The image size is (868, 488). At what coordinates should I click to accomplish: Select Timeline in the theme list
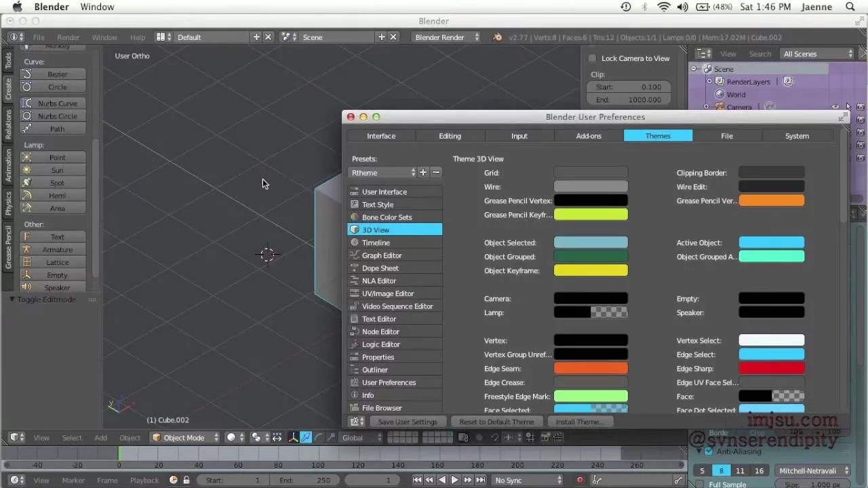(395, 243)
